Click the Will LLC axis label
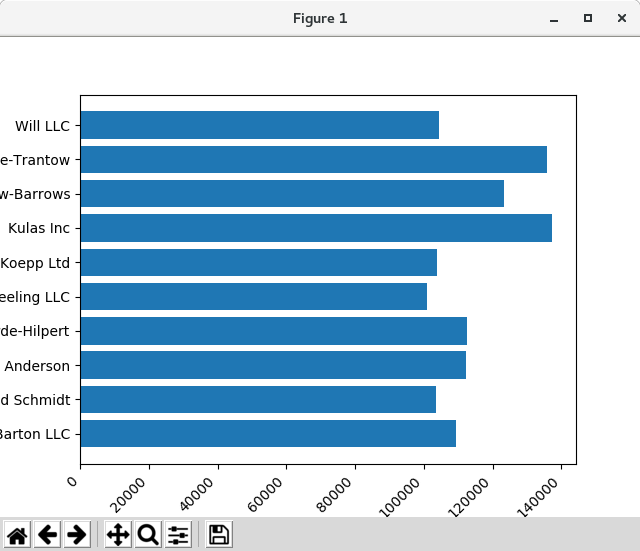640x551 pixels. [x=43, y=126]
